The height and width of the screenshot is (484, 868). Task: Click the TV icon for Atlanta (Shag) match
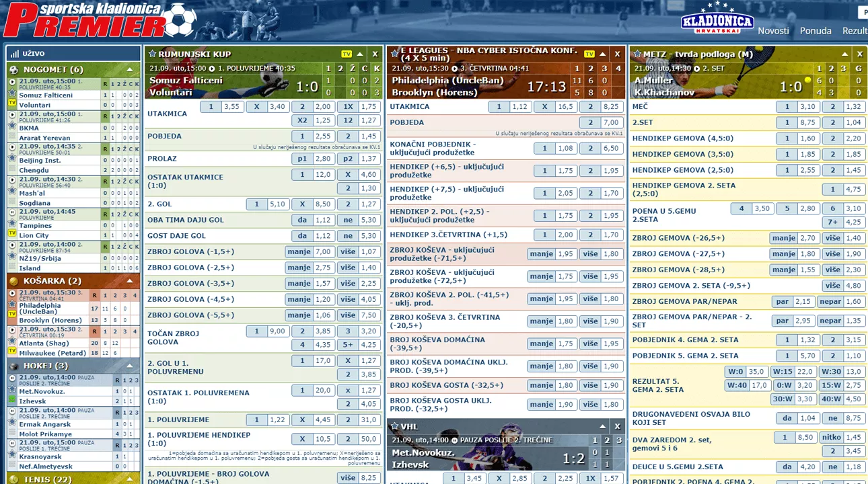pyautogui.click(x=11, y=350)
